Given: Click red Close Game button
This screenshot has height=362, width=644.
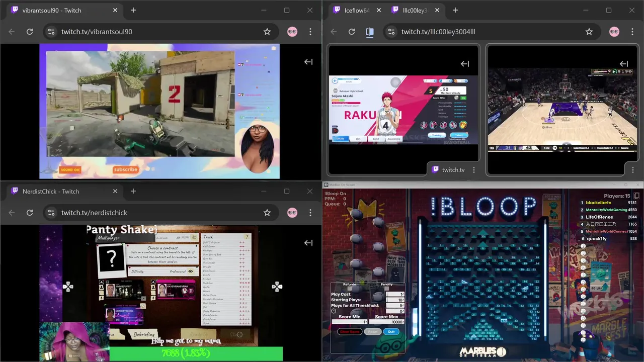Looking at the screenshot, I should pyautogui.click(x=350, y=331).
